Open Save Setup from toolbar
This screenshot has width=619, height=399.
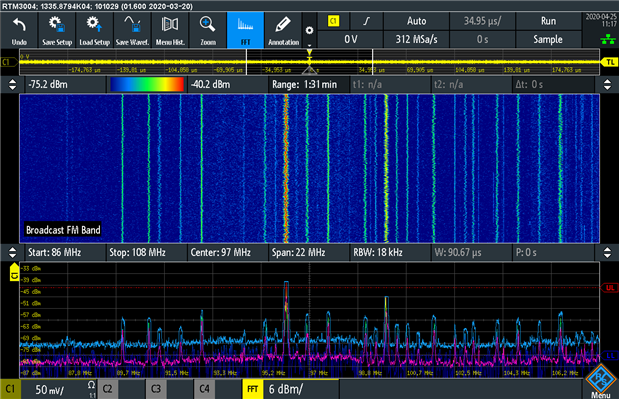pos(57,30)
